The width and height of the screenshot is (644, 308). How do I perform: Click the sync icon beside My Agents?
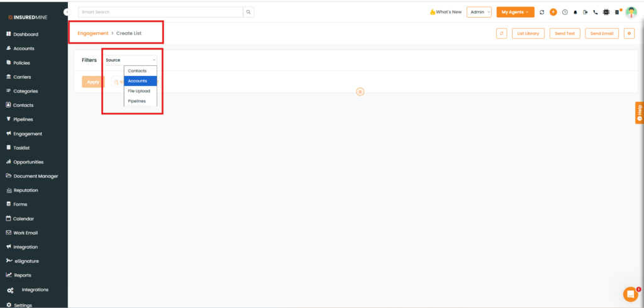[x=542, y=12]
